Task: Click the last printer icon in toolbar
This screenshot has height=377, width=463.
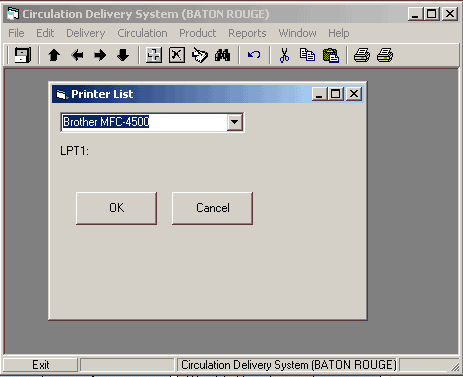Action: tap(385, 55)
